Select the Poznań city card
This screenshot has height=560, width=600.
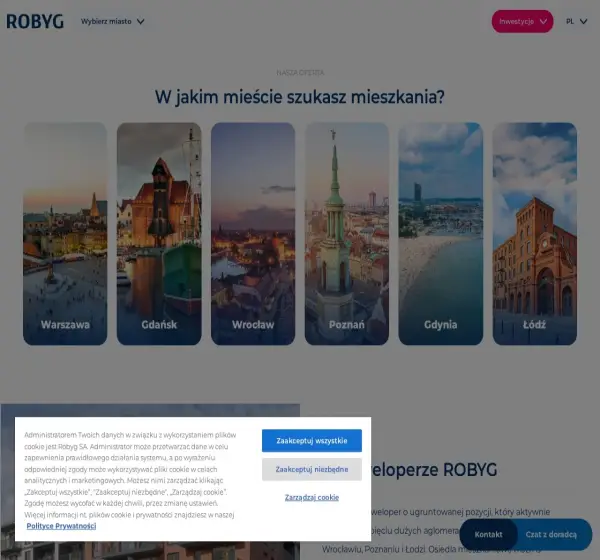(x=347, y=233)
